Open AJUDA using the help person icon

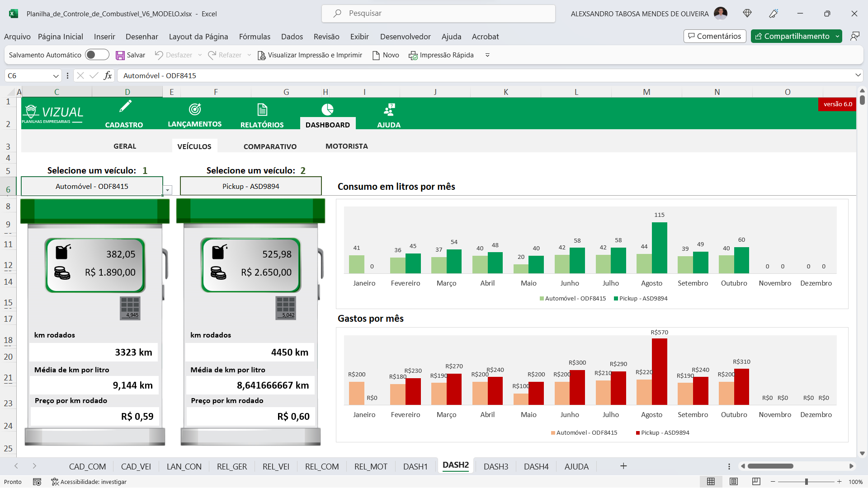click(x=388, y=108)
